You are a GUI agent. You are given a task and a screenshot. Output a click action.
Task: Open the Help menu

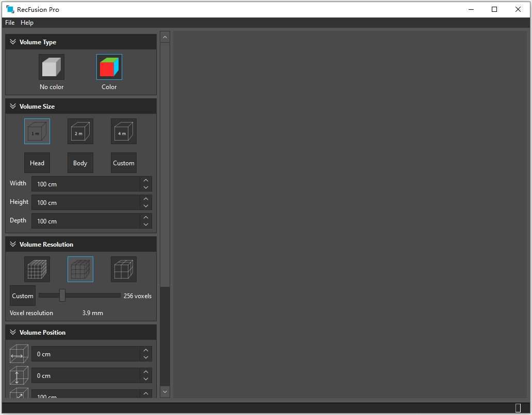coord(27,23)
